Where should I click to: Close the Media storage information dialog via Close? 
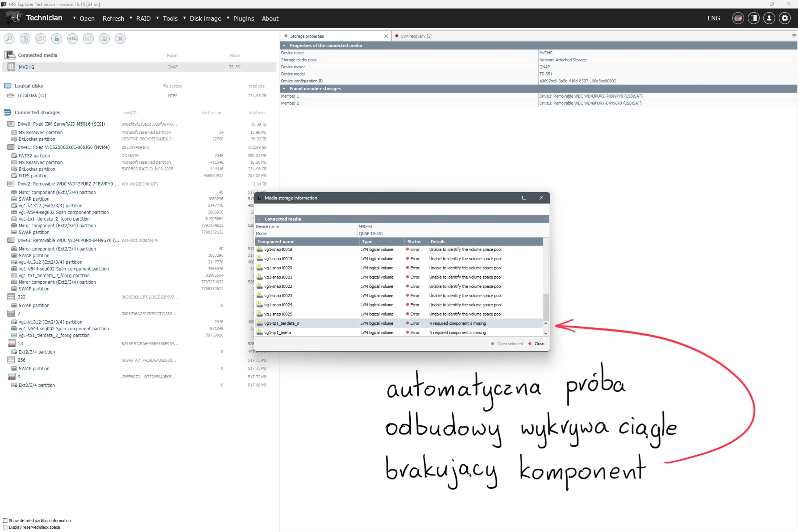point(539,343)
